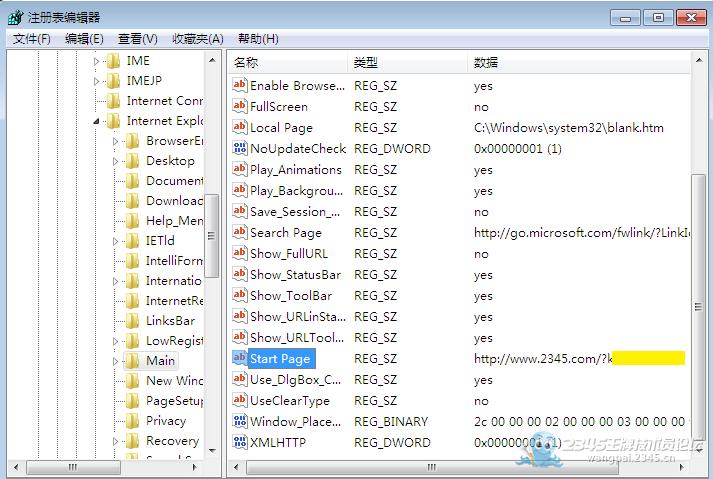Click the registry editor title bar icon
The image size is (713, 479).
(15, 18)
